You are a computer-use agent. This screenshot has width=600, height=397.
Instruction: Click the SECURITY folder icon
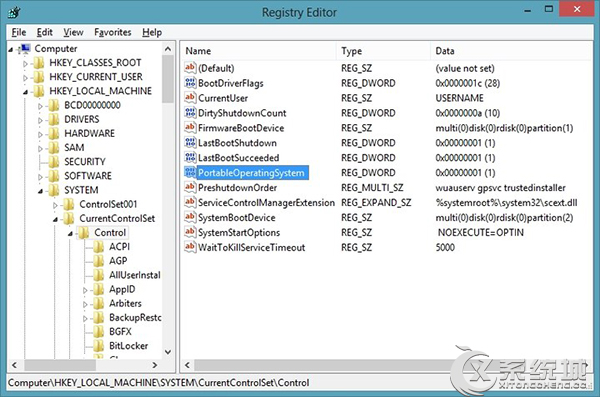54,162
